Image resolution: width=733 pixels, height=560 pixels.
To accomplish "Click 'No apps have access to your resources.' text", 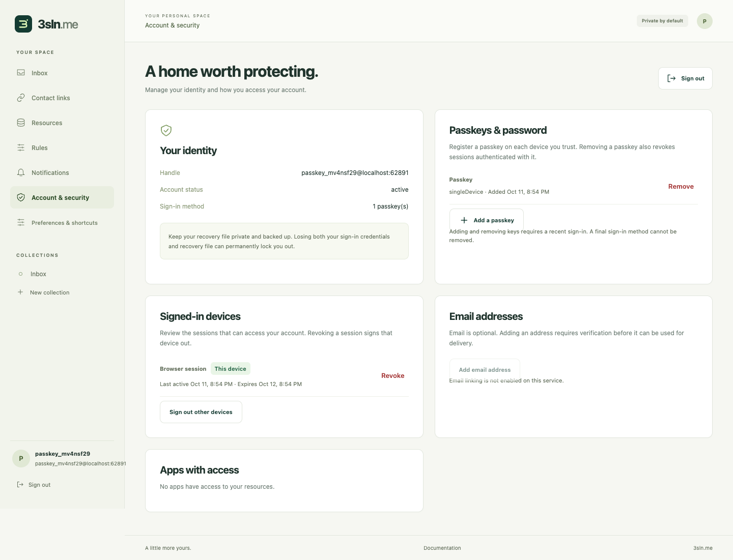I will click(217, 487).
